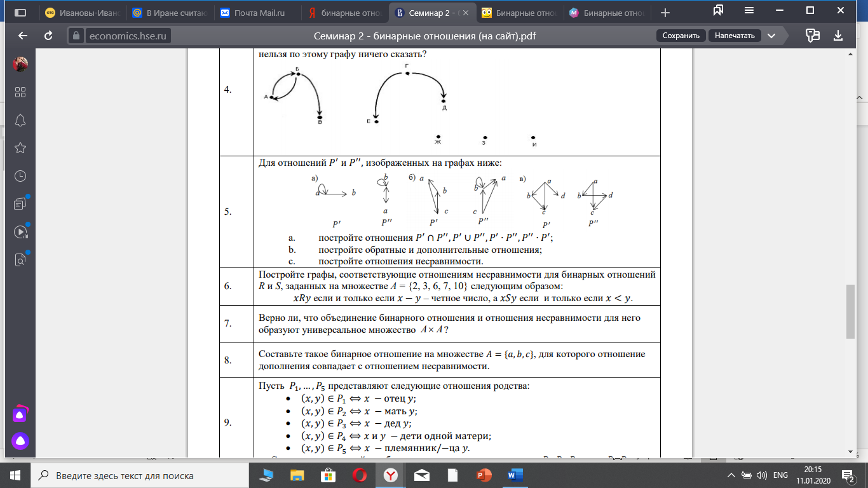Viewport: 868px width, 488px height.
Task: Open browsing history clock icon
Action: [x=20, y=176]
